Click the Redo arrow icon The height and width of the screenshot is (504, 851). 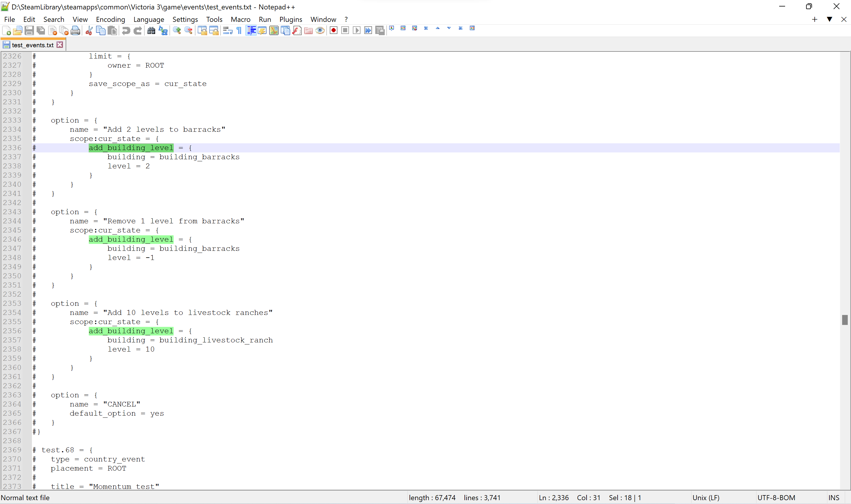137,30
